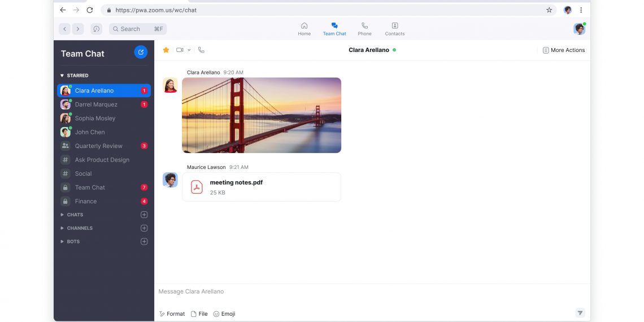The height and width of the screenshot is (322, 644).
Task: Click the compose new chat icon
Action: coord(141,52)
